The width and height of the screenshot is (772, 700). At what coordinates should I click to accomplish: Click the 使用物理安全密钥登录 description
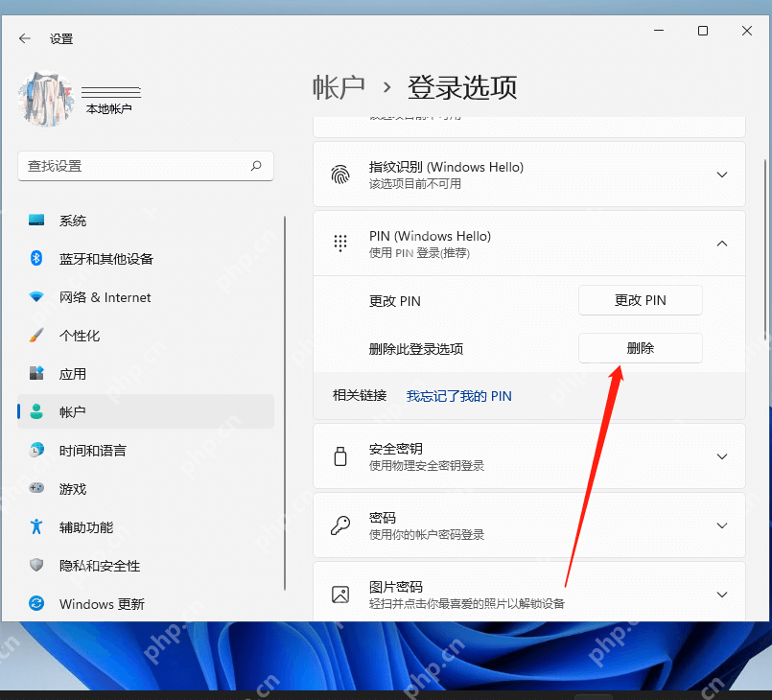tap(427, 466)
